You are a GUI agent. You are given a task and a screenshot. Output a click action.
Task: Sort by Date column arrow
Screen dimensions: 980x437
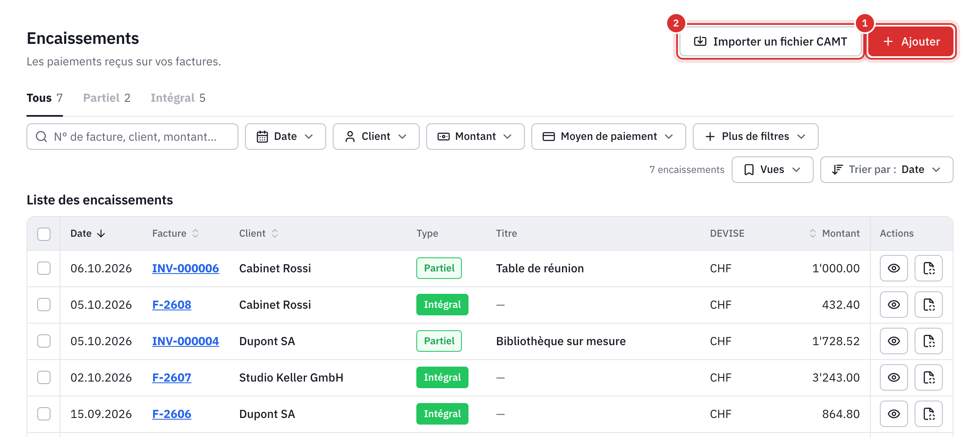[101, 233]
